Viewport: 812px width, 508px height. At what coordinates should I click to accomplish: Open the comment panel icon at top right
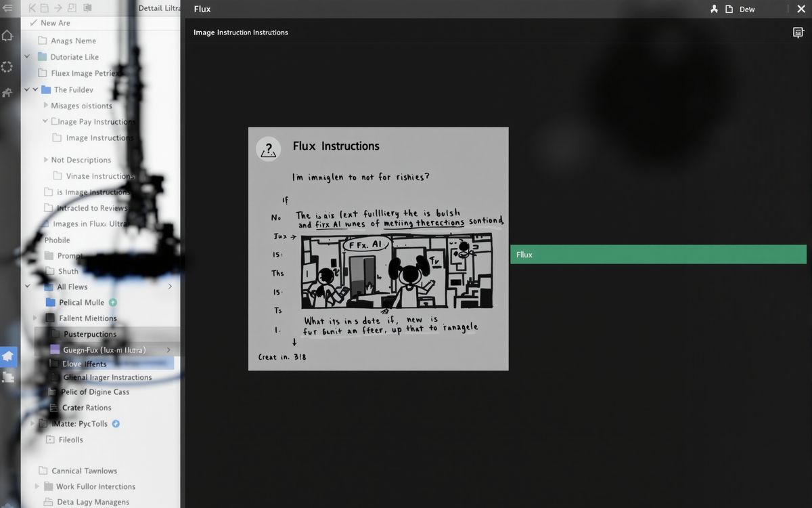click(798, 33)
